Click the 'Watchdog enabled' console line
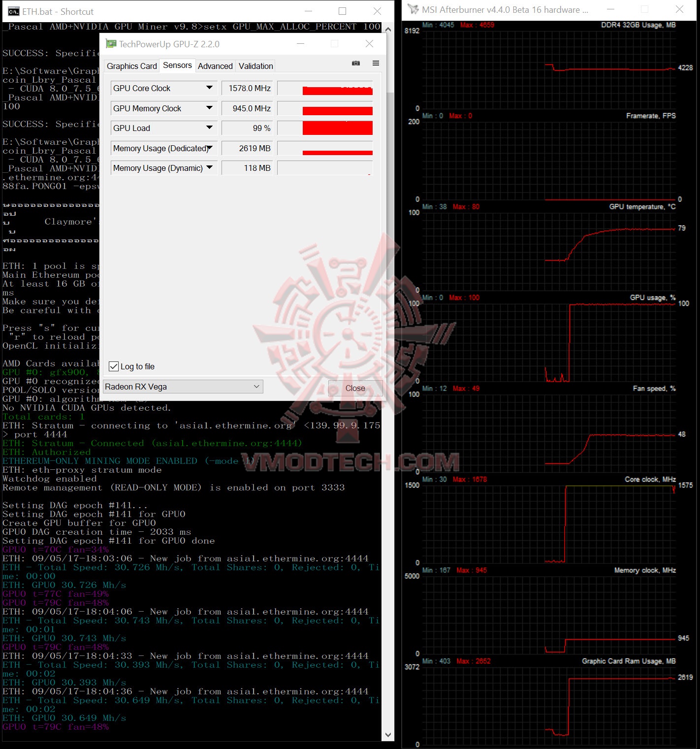 tap(50, 479)
